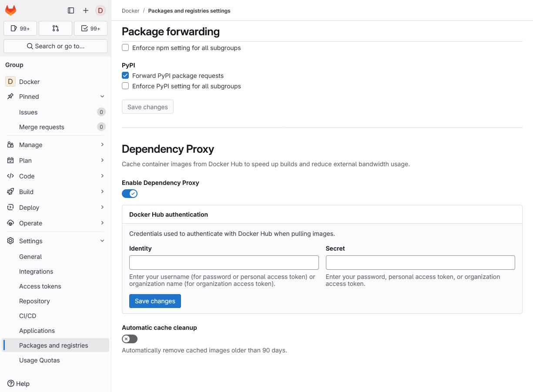Open merge requests icon in top bar
Viewport: 533px width, 392px height.
(x=55, y=28)
